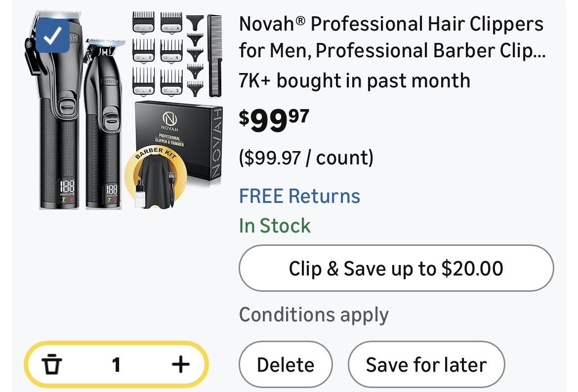Click the trash icon in the quantity stepper
This screenshot has width=578, height=392.
pyautogui.click(x=51, y=365)
